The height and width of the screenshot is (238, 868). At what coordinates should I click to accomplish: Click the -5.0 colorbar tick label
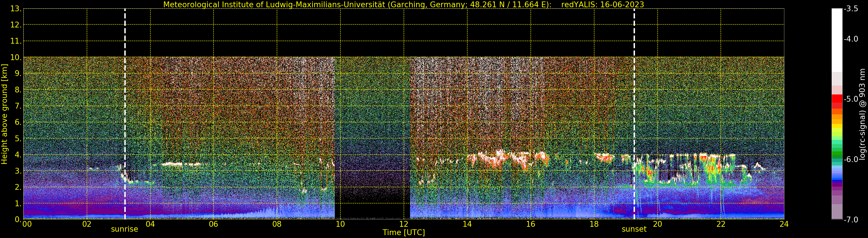[x=851, y=99]
